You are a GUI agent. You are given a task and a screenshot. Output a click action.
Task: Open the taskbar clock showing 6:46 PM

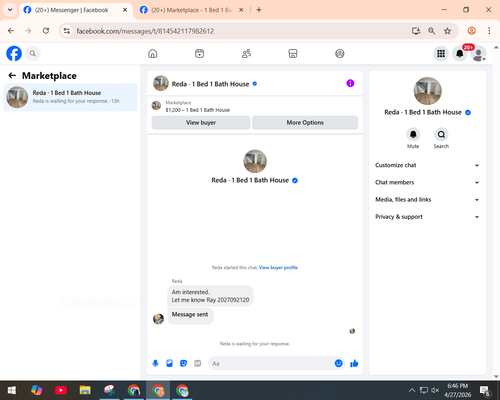coord(458,390)
